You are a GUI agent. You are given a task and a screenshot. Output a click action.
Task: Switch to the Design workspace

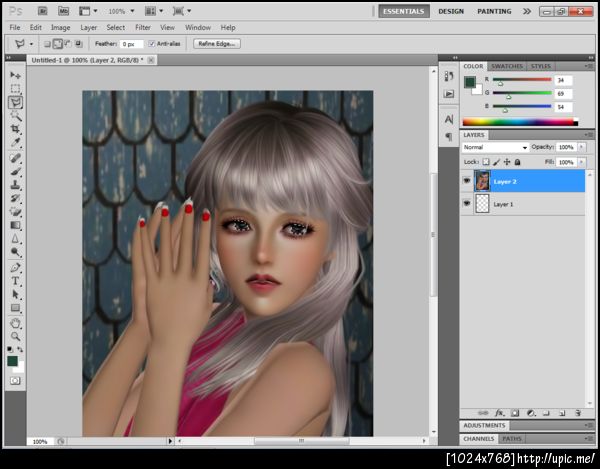pos(451,11)
